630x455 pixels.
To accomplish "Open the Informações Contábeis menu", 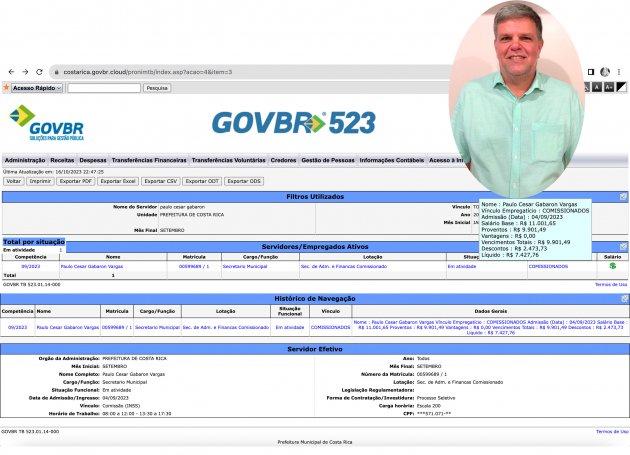I will click(x=392, y=160).
